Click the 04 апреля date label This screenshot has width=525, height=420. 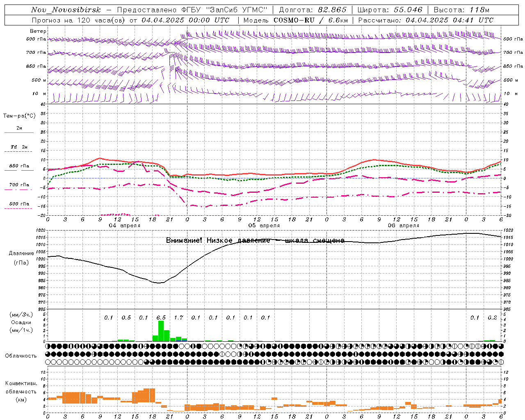point(124,226)
